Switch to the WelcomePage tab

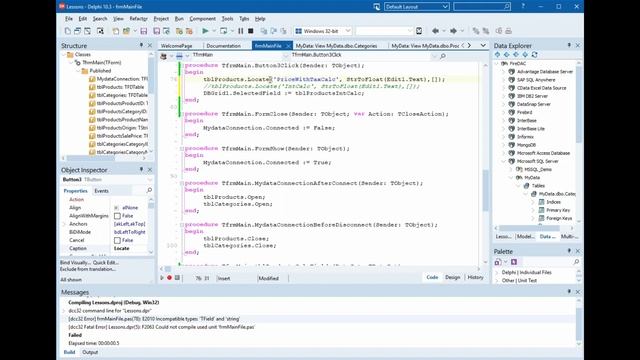[176, 46]
